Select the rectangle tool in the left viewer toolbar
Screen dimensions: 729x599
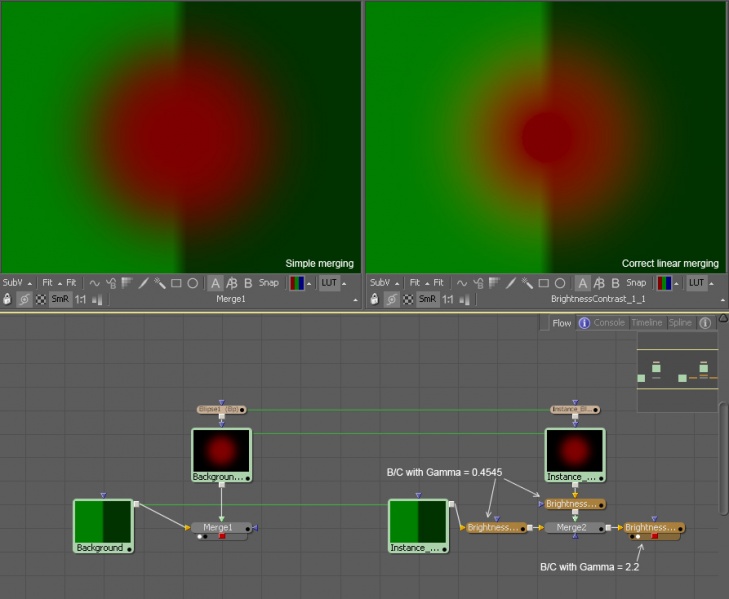point(176,283)
